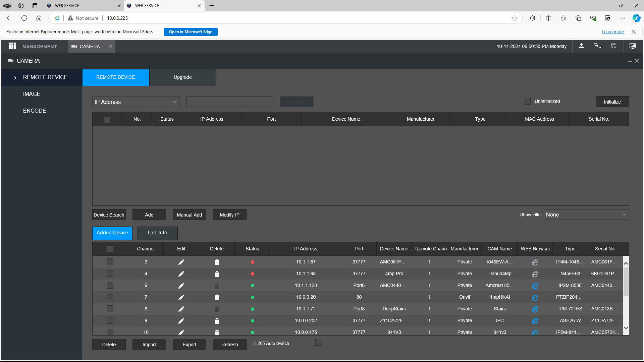Open web browser icon for 10.0.0.20
Image resolution: width=644 pixels, height=362 pixels.
point(535,297)
